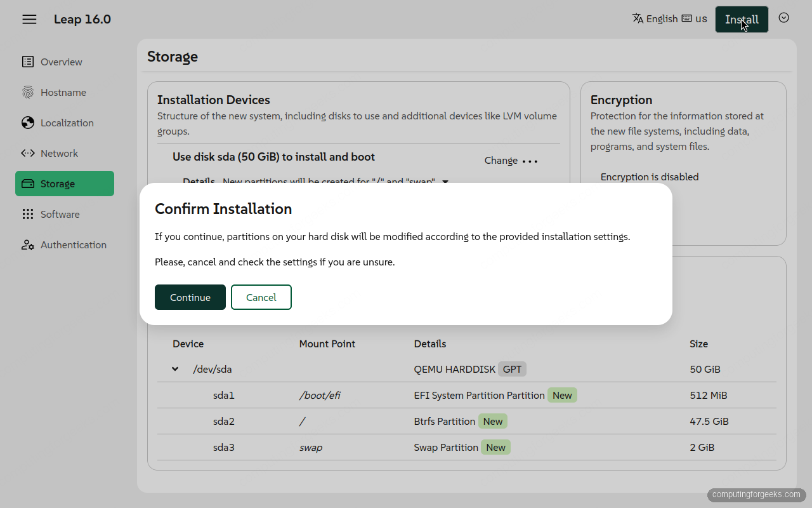This screenshot has height=508, width=812.
Task: Open the three-dots disk options menu
Action: pyautogui.click(x=530, y=161)
